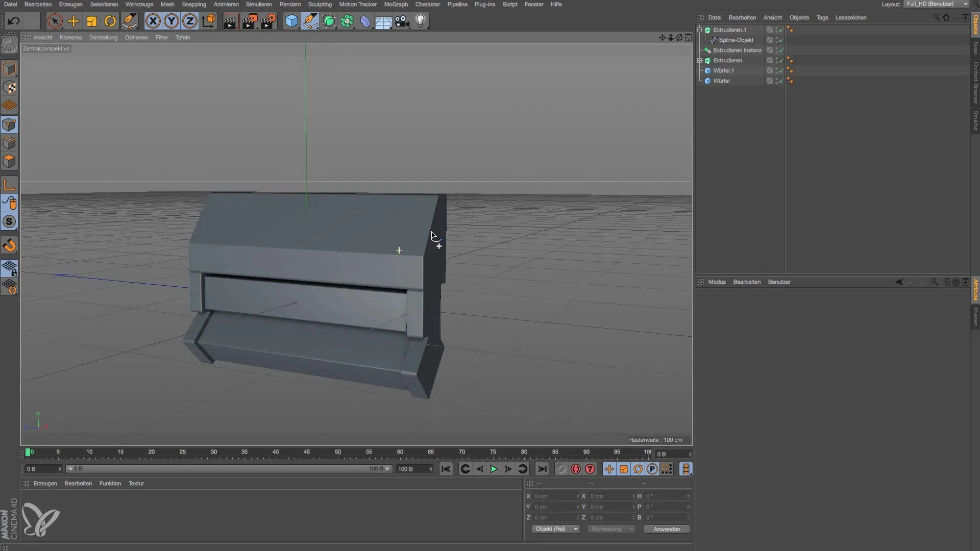Open the deformer objects group
Image resolution: width=980 pixels, height=551 pixels.
point(365,21)
